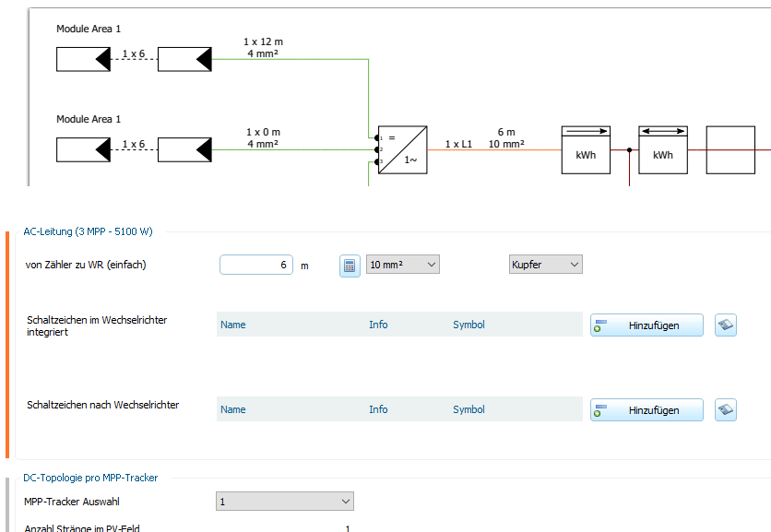Open the MPP-Tracker Auswahl dropdown
This screenshot has height=532, width=771.
(x=285, y=502)
